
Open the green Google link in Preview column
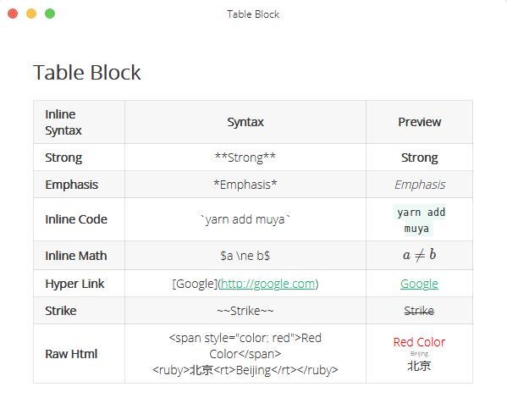419,284
